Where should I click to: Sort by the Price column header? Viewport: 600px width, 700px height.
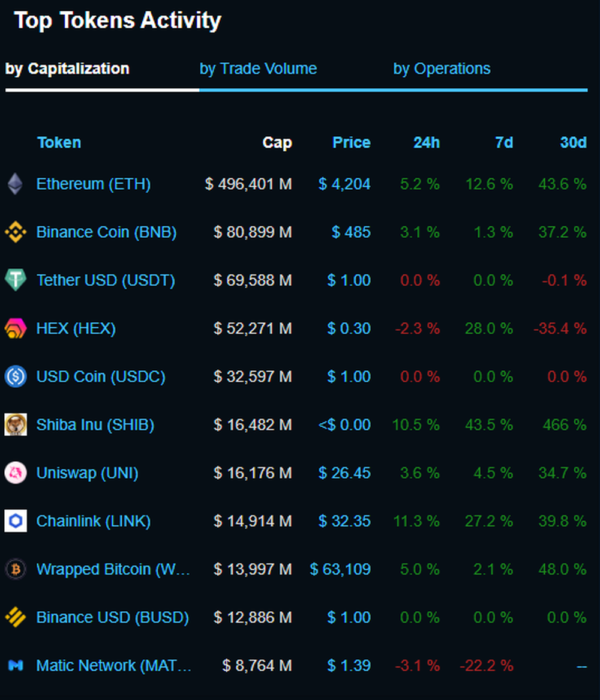[352, 142]
